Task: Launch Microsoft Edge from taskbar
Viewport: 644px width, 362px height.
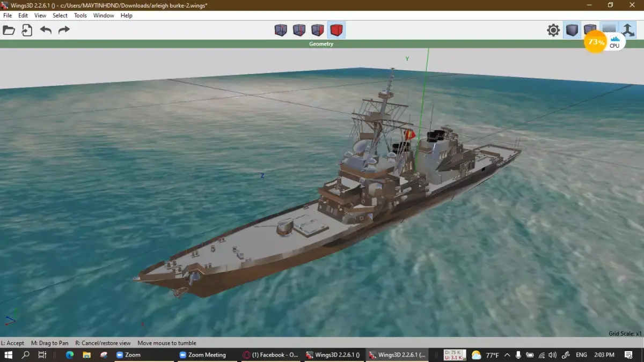Action: point(69,354)
